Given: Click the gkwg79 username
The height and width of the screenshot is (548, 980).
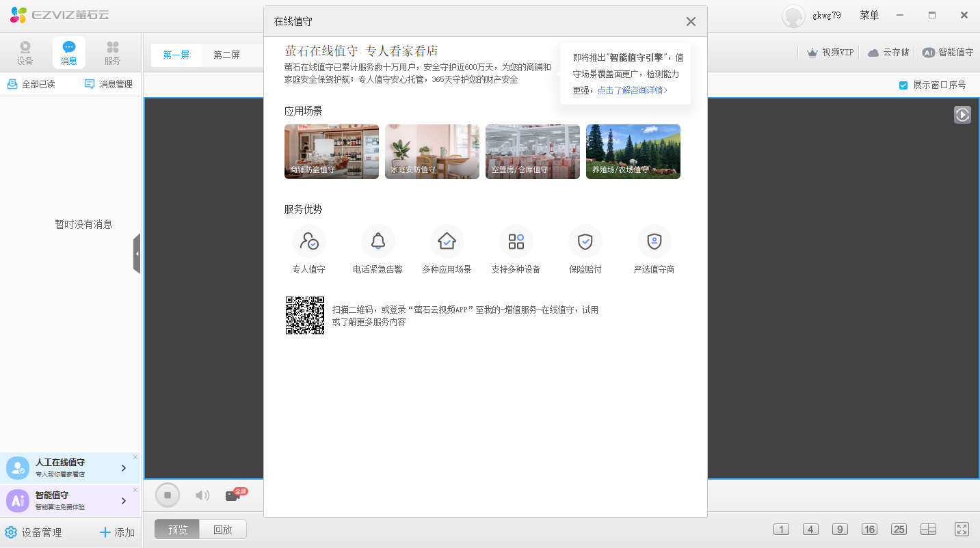Looking at the screenshot, I should pos(827,15).
